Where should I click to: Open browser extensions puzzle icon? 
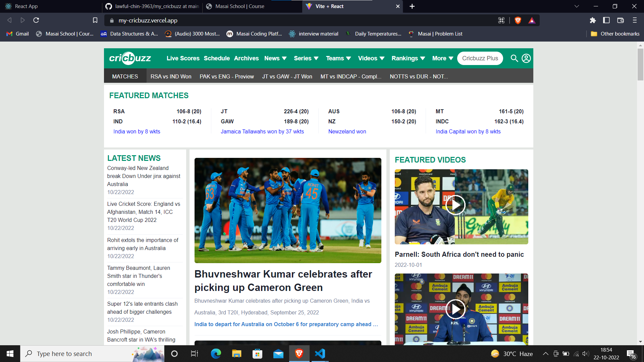(593, 20)
